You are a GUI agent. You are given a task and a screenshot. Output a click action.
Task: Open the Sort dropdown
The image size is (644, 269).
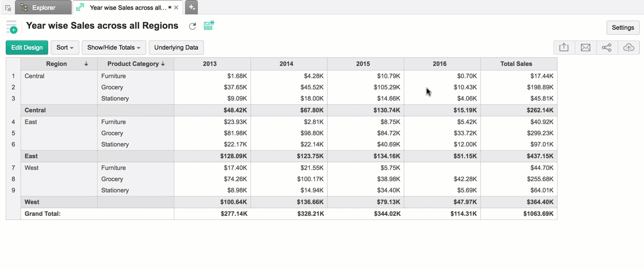coord(65,47)
